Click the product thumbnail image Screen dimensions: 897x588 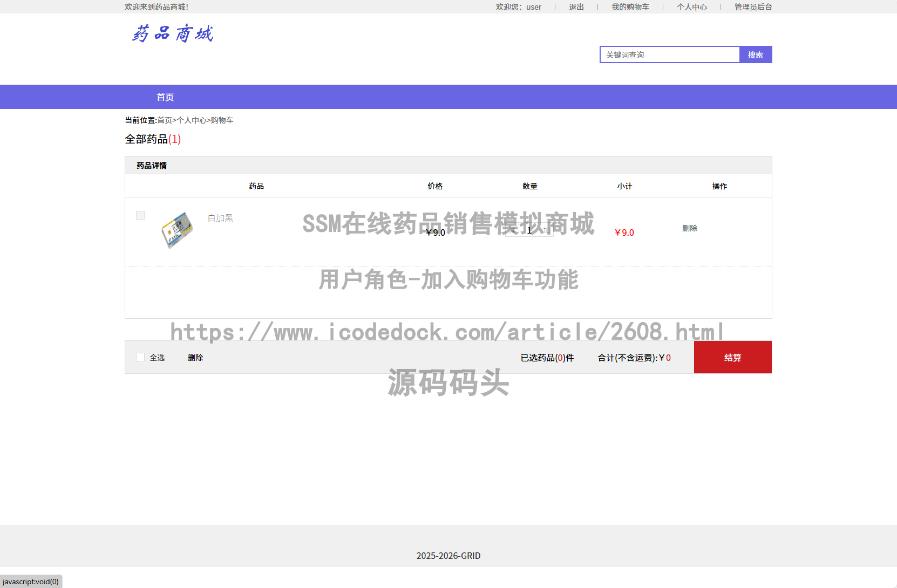(178, 230)
